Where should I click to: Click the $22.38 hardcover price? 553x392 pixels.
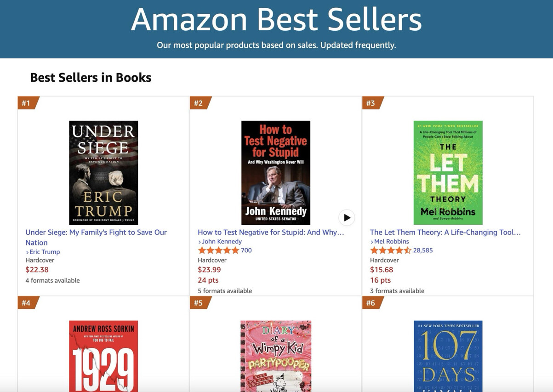(37, 270)
